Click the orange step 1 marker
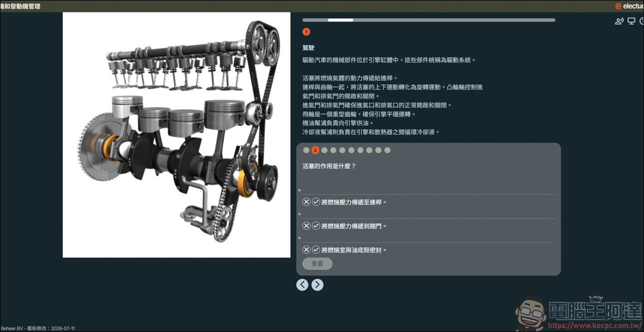The image size is (644, 332). (306, 32)
